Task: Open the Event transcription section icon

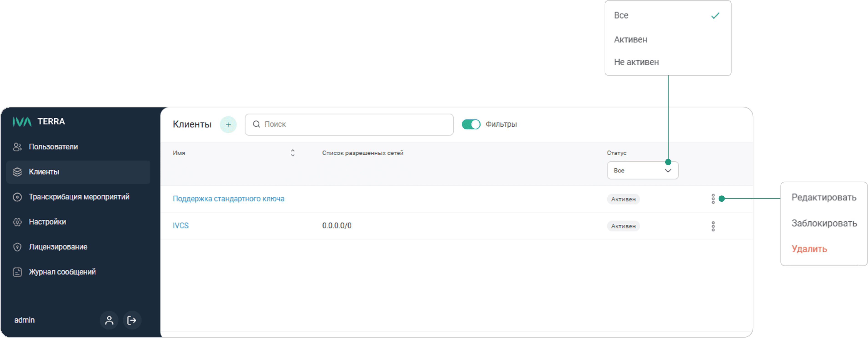Action: pyautogui.click(x=17, y=197)
